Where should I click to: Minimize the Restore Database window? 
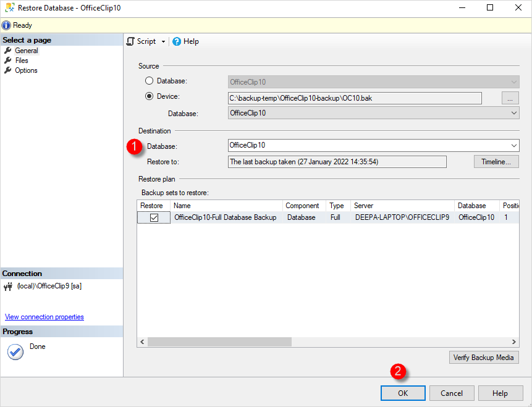[x=462, y=7]
